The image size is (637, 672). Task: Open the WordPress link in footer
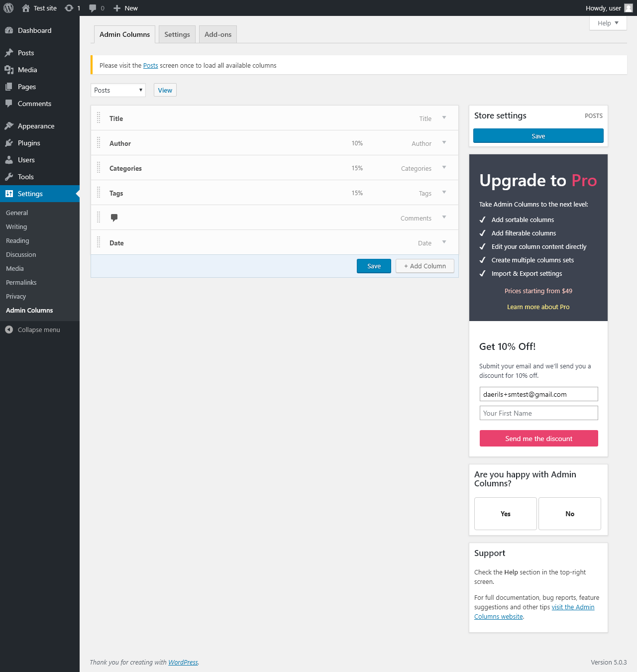[x=183, y=662]
